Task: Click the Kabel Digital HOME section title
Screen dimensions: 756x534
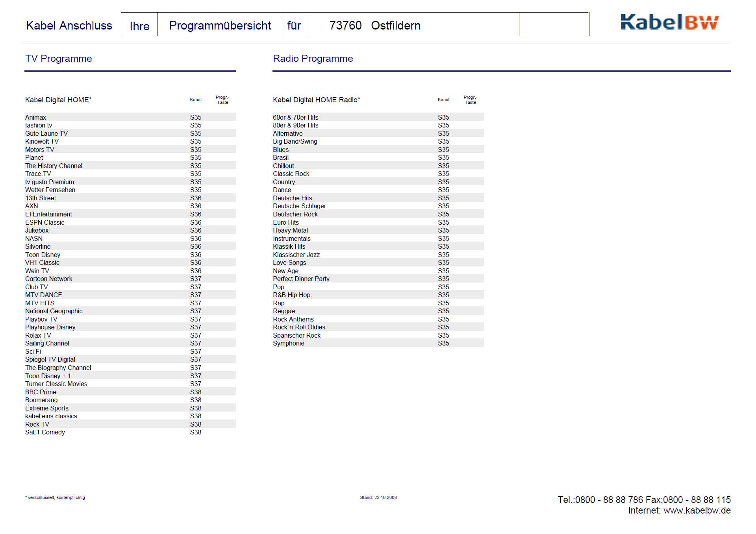Action: pyautogui.click(x=58, y=100)
